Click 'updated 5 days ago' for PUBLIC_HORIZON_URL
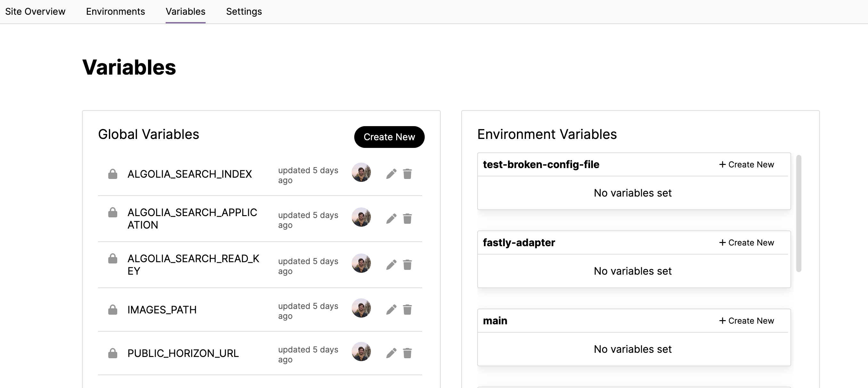 pyautogui.click(x=308, y=354)
